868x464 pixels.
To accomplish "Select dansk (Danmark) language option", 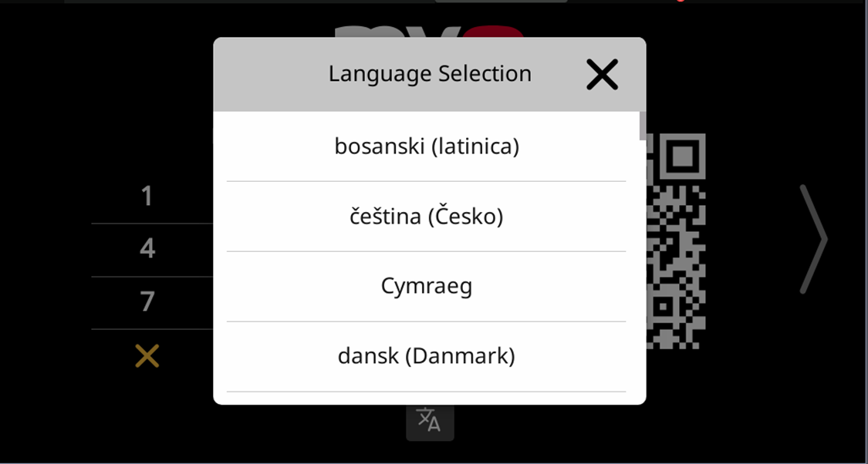I will click(x=426, y=356).
